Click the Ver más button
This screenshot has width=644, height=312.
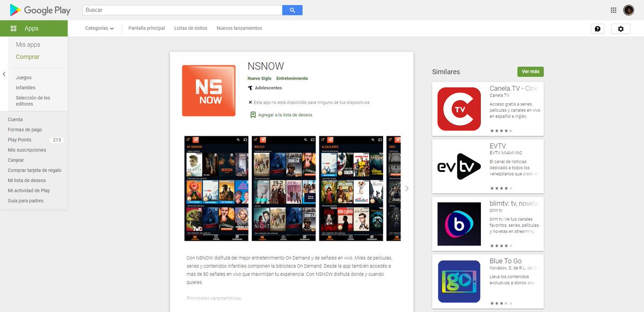click(530, 72)
